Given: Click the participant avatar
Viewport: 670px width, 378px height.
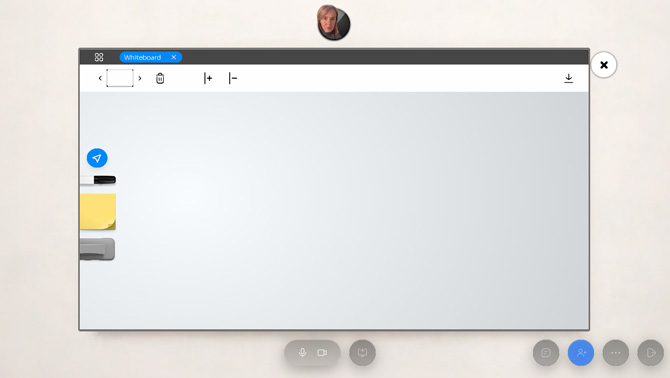Looking at the screenshot, I should point(334,23).
